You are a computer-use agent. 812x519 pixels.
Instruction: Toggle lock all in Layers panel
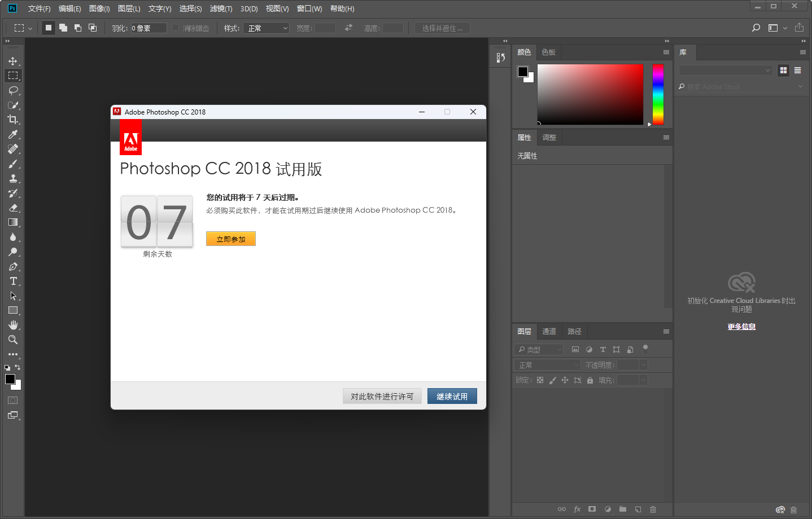click(x=590, y=380)
